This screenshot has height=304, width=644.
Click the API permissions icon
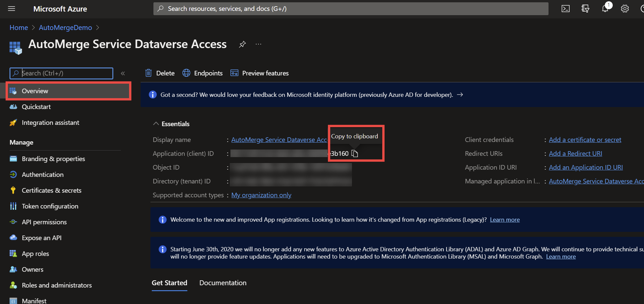point(13,222)
